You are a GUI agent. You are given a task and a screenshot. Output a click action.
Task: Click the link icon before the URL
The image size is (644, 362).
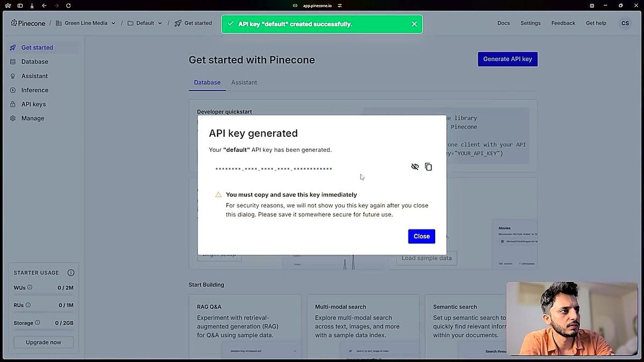tap(295, 5)
